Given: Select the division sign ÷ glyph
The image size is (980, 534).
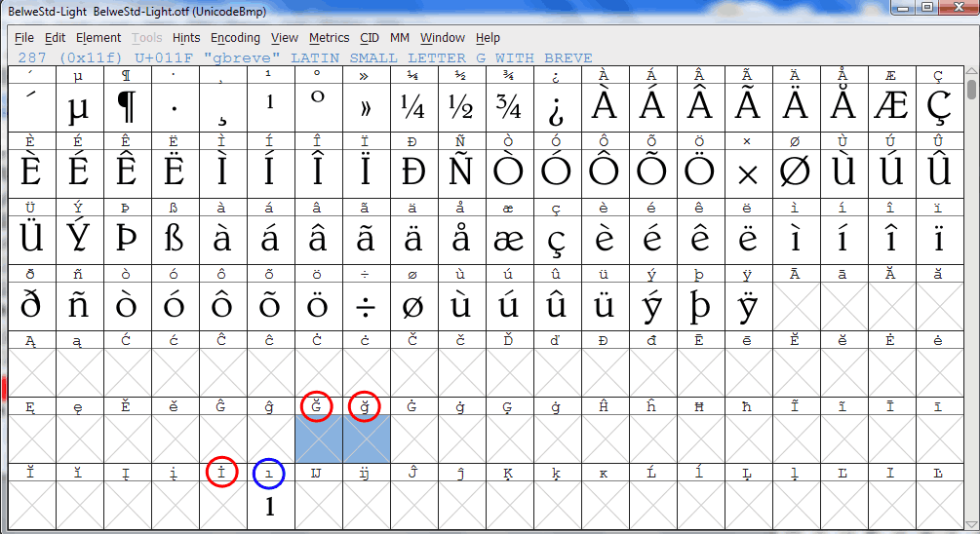Looking at the screenshot, I should (366, 305).
